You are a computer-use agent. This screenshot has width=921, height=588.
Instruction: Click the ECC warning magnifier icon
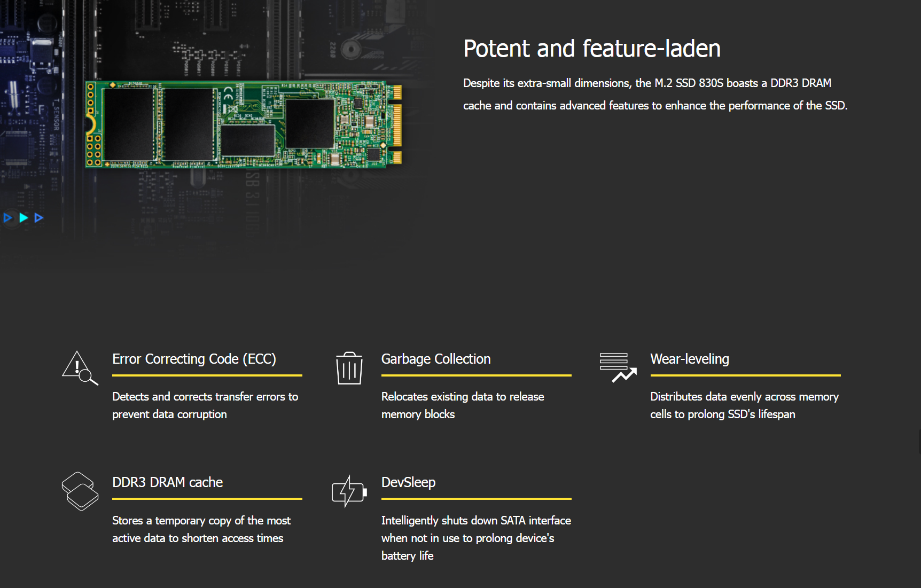(80, 368)
